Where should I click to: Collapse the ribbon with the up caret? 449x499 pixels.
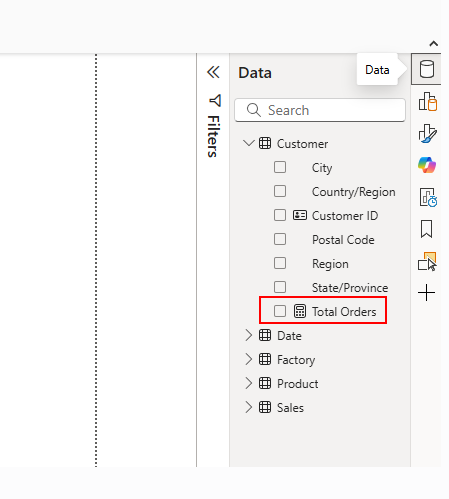(x=434, y=43)
